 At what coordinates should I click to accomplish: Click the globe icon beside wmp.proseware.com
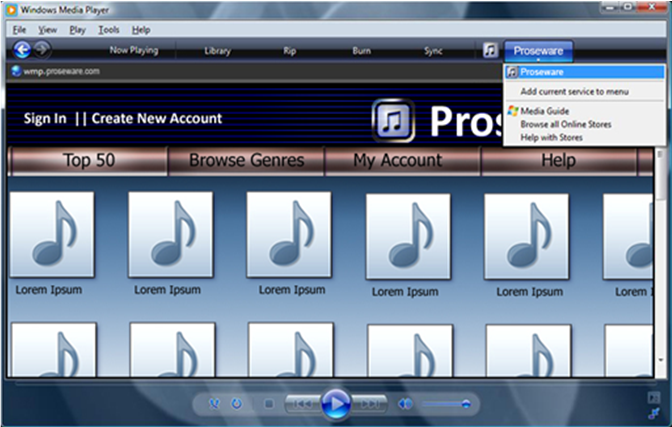(16, 71)
